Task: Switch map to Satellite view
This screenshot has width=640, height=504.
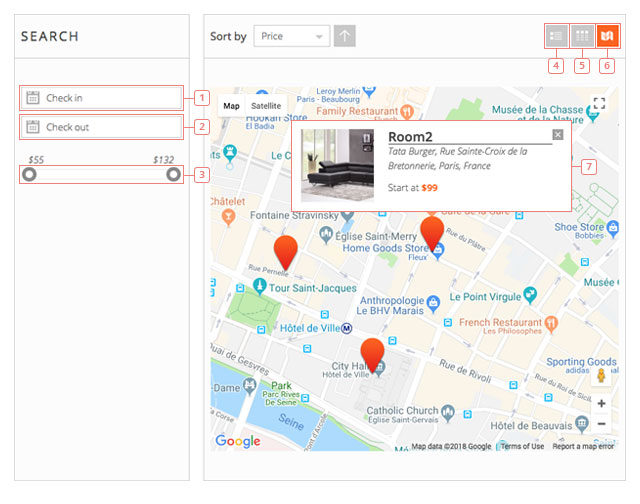Action: click(266, 106)
